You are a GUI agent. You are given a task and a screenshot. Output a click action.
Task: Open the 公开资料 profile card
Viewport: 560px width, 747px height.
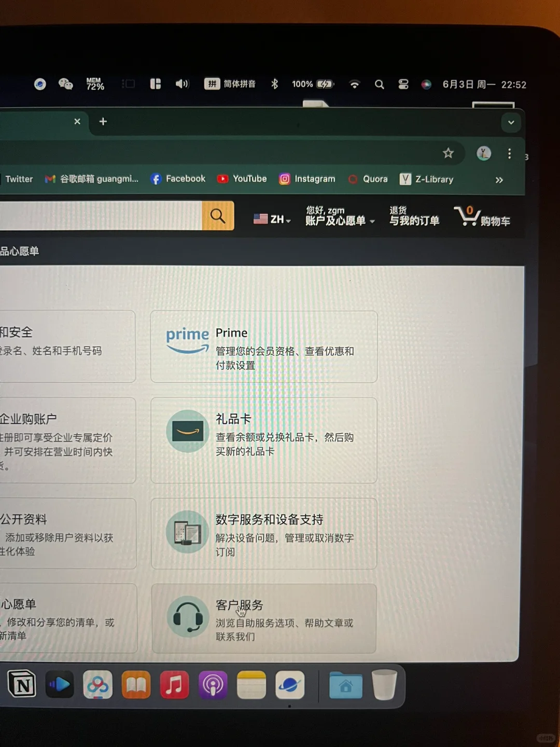pyautogui.click(x=68, y=534)
